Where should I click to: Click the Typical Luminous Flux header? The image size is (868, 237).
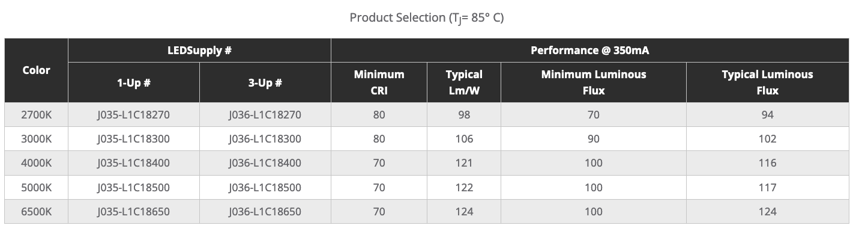coord(768,82)
